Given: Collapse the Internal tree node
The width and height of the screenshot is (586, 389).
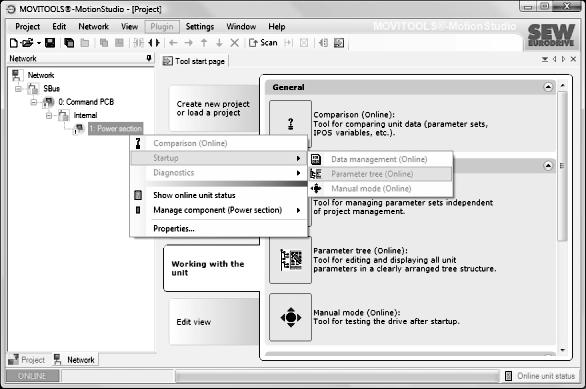Looking at the screenshot, I should tap(49, 115).
